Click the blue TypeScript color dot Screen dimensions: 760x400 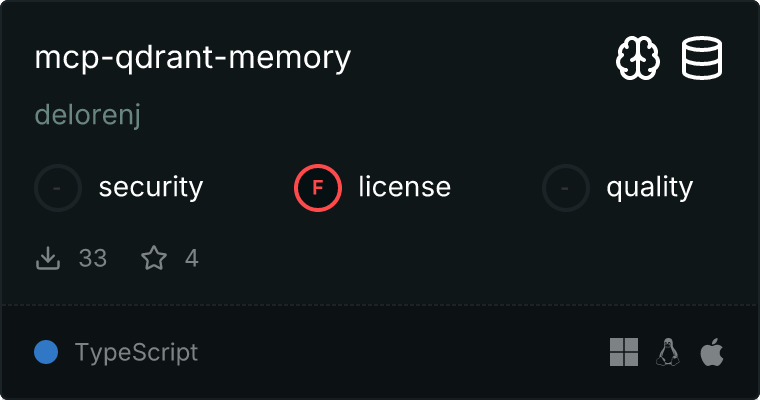pyautogui.click(x=46, y=352)
